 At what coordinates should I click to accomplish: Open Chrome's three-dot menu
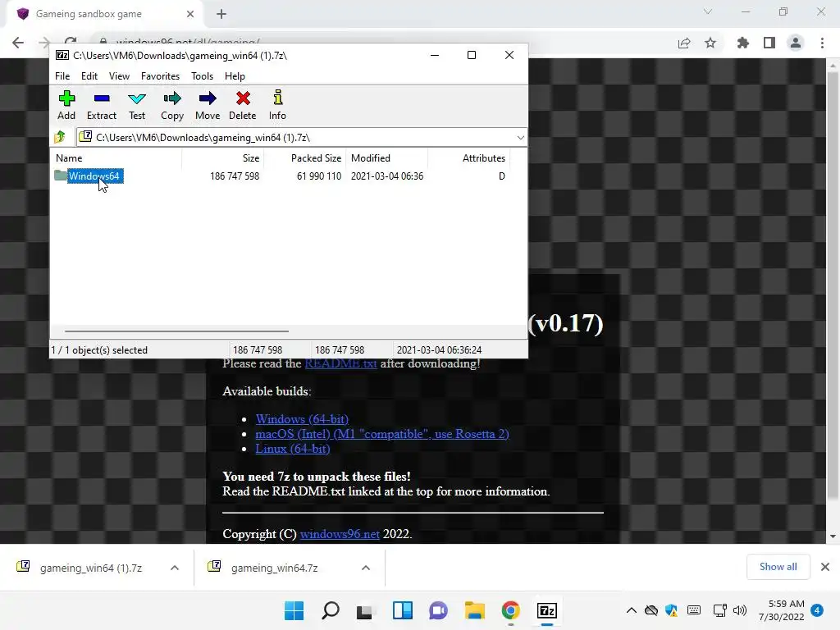click(x=822, y=43)
